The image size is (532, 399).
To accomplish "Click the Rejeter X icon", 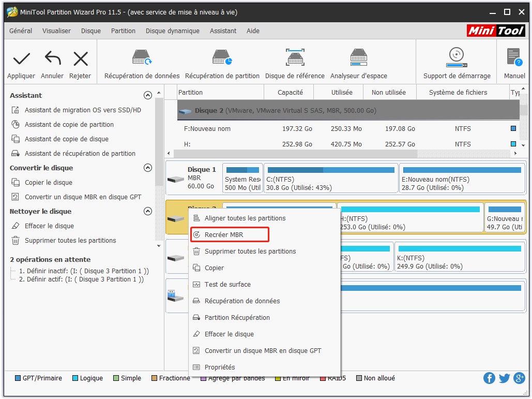I will click(81, 59).
